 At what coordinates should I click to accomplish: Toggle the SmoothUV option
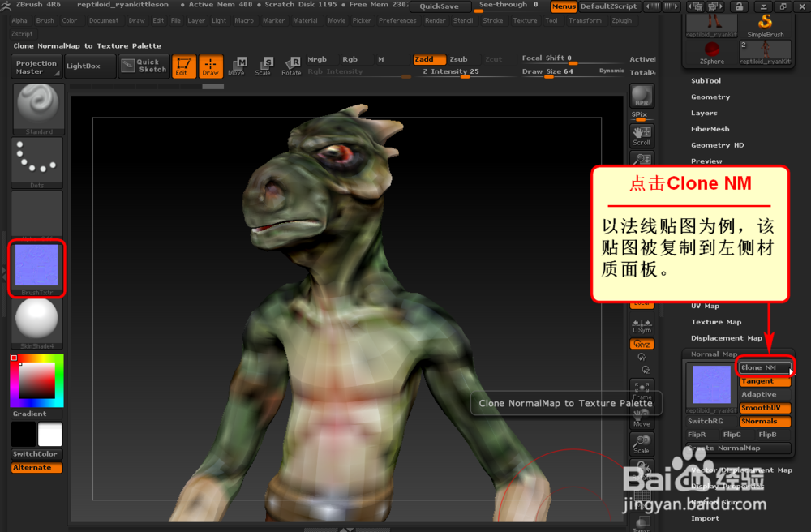pyautogui.click(x=765, y=408)
